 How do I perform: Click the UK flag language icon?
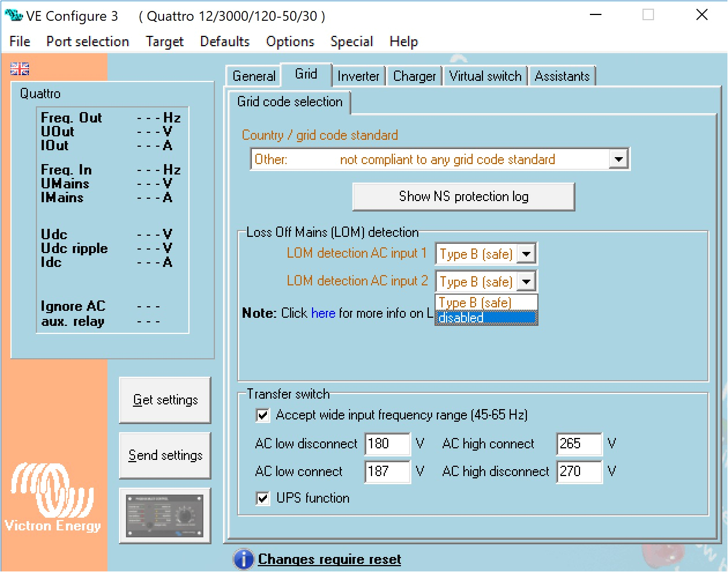click(x=19, y=68)
